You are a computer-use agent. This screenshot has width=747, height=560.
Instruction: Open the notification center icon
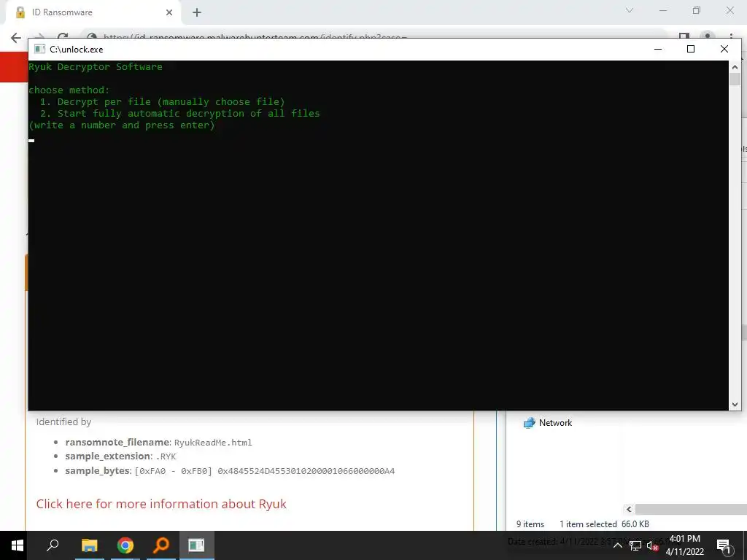[724, 545]
